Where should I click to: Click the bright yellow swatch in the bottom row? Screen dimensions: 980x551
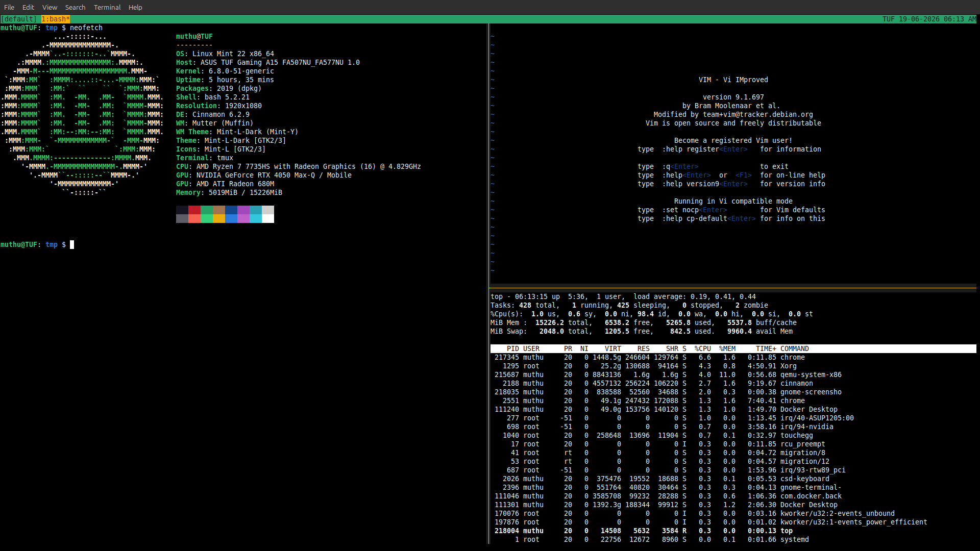point(219,218)
